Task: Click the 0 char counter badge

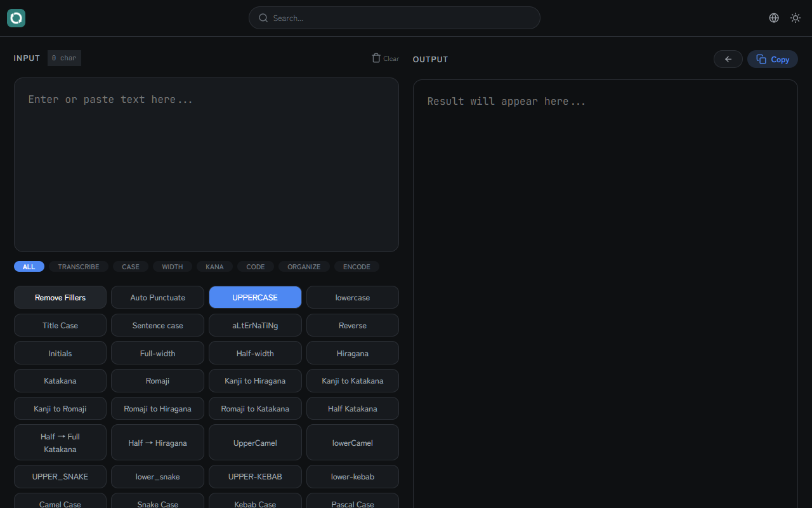Action: 64,58
